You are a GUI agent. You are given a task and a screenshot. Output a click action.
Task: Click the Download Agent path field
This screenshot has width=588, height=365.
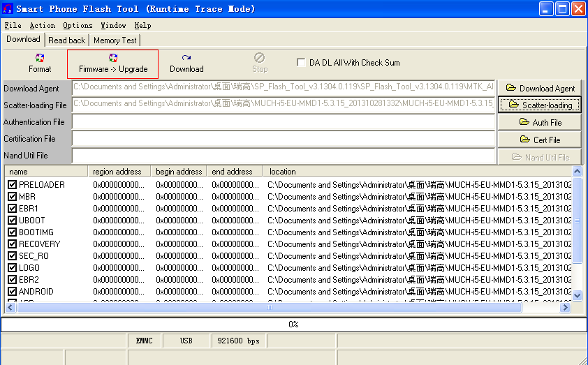pos(284,87)
